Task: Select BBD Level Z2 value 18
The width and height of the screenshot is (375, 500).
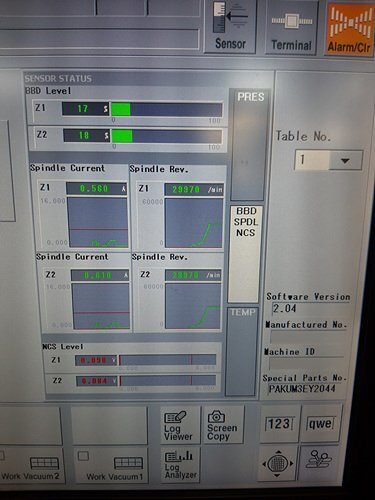Action: 86,135
